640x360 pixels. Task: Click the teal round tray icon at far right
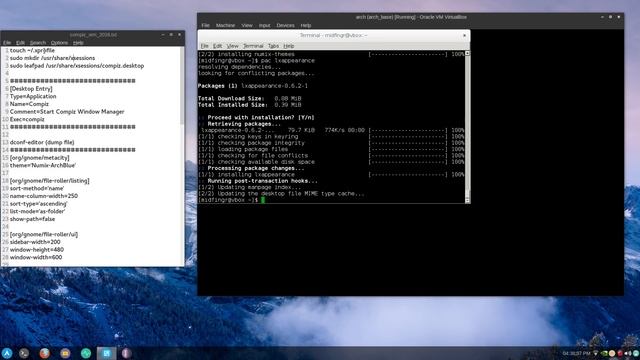coord(636,353)
